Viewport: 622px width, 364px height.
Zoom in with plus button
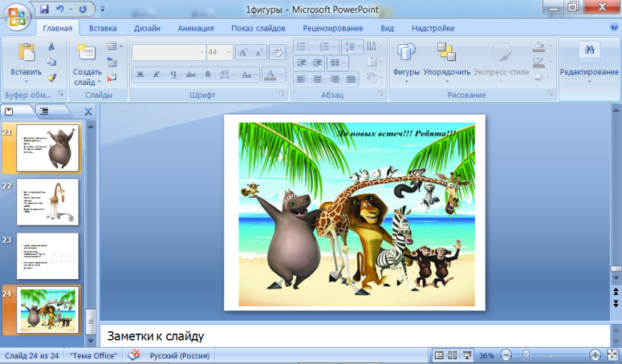(595, 355)
